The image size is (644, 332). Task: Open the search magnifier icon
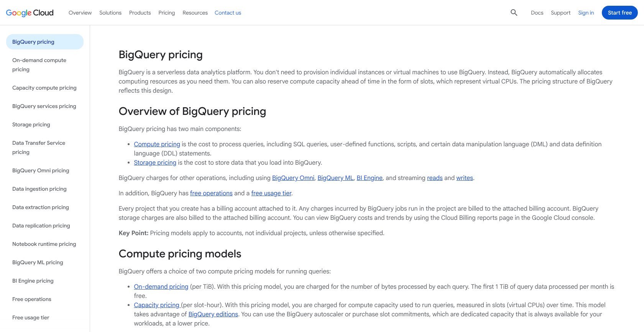(x=514, y=13)
